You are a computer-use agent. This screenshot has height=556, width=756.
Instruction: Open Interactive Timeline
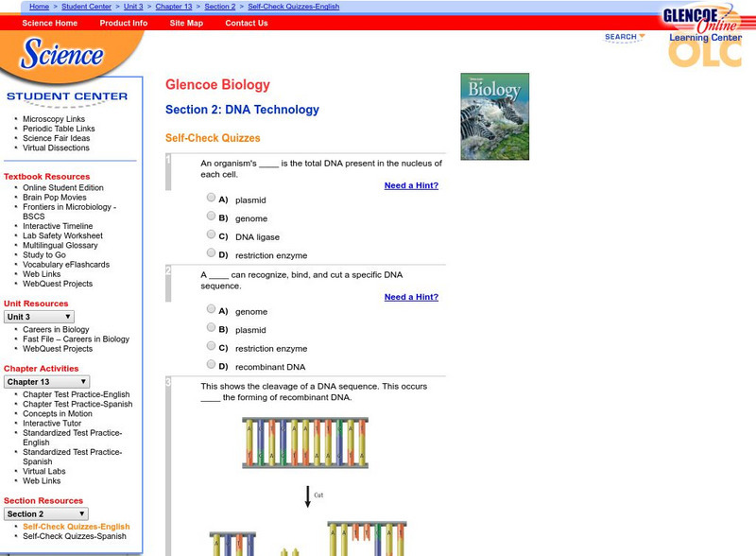click(58, 226)
